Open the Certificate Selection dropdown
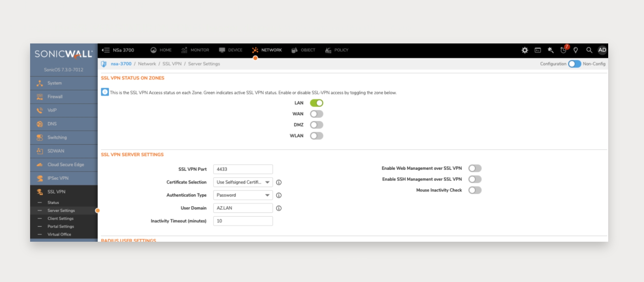644x282 pixels. tap(243, 182)
